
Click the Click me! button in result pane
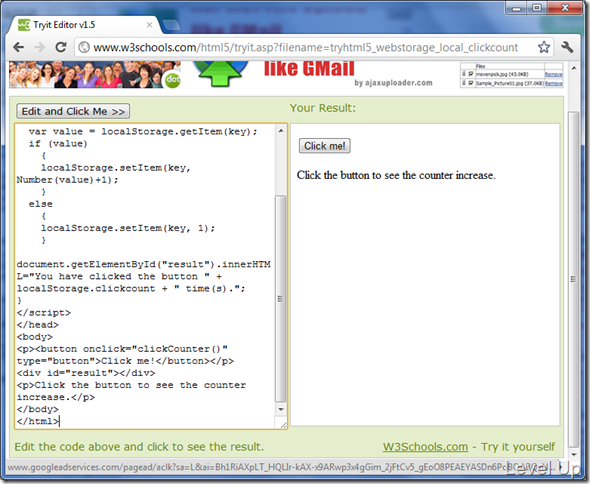click(324, 146)
